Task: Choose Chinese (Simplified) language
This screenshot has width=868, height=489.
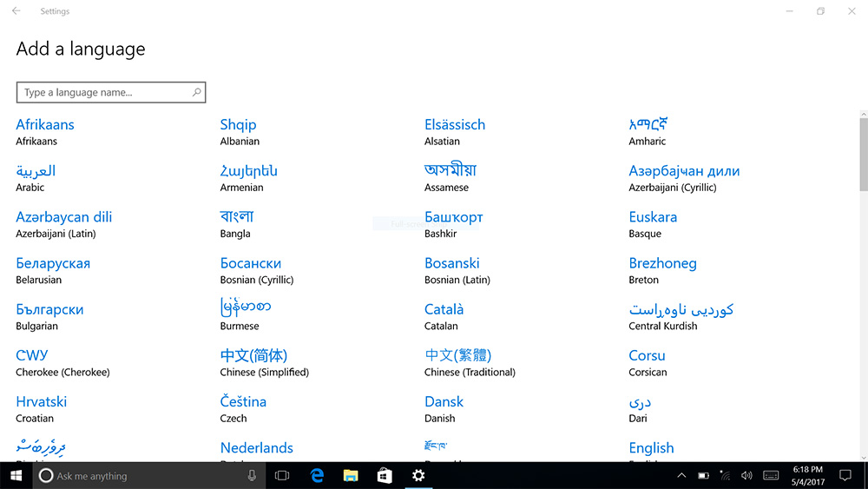Action: point(253,356)
